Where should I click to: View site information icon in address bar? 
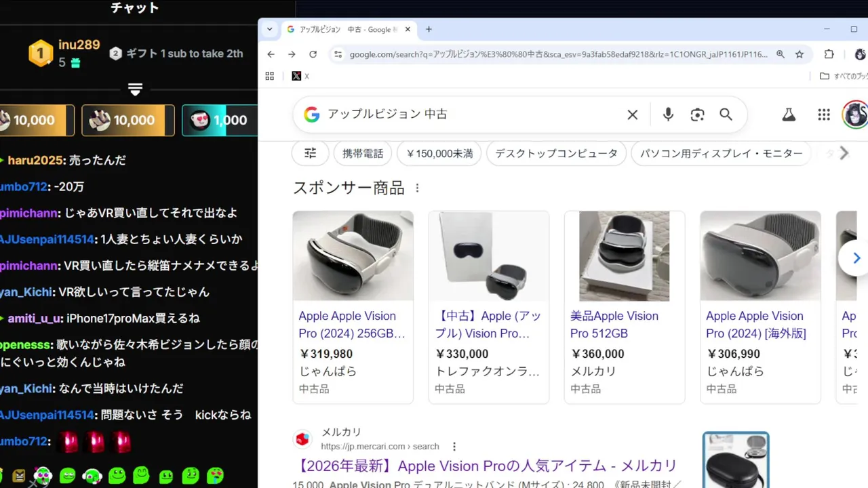tap(338, 54)
